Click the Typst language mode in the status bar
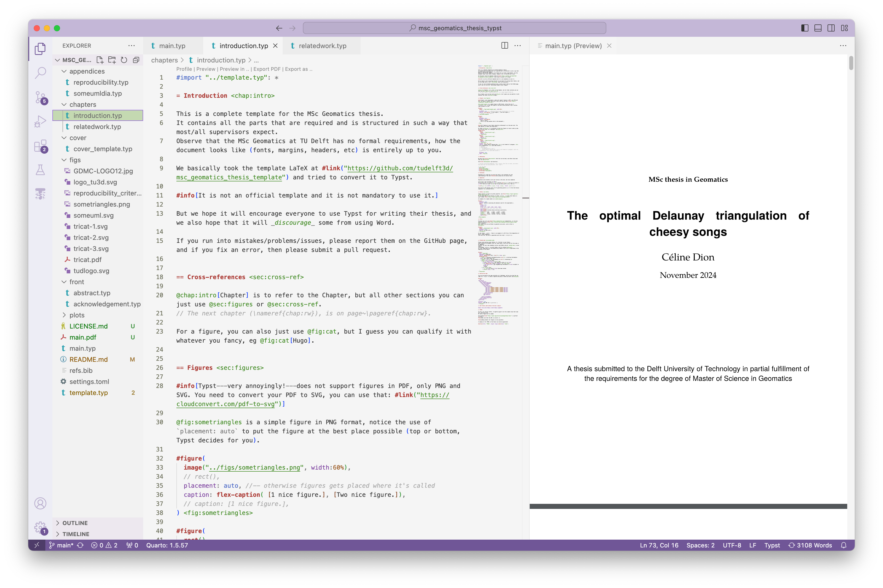Screen dimensions: 883x588 coord(772,545)
